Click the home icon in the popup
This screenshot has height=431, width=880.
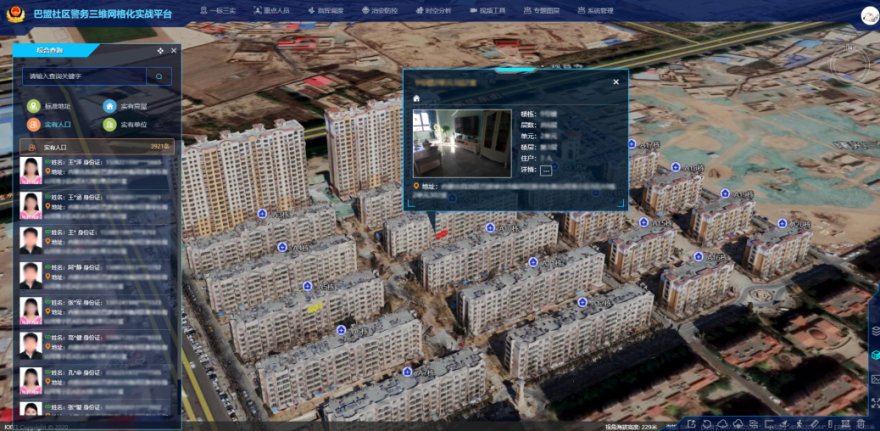coord(416,98)
